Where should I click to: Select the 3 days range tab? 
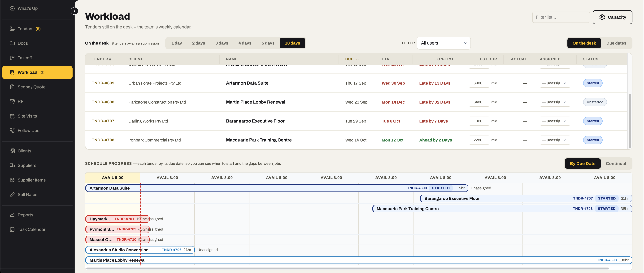pos(222,43)
